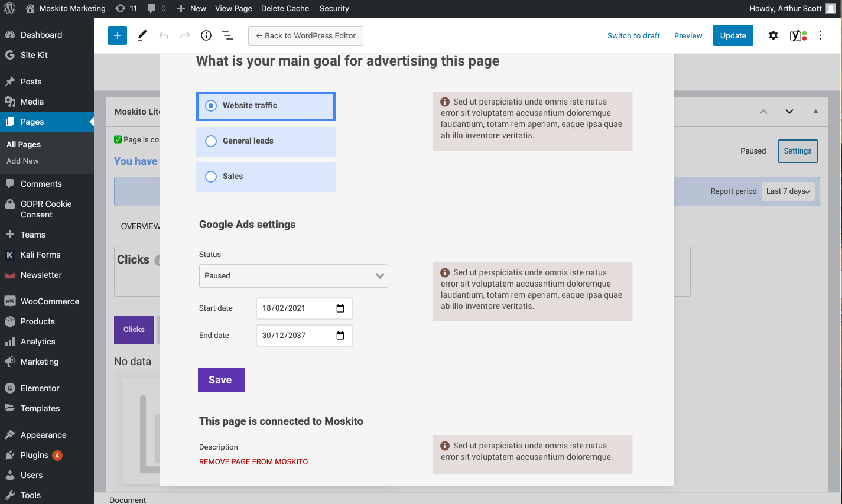This screenshot has width=842, height=504.
Task: Open the Howdy, Arthur Scott account menu
Action: point(792,8)
